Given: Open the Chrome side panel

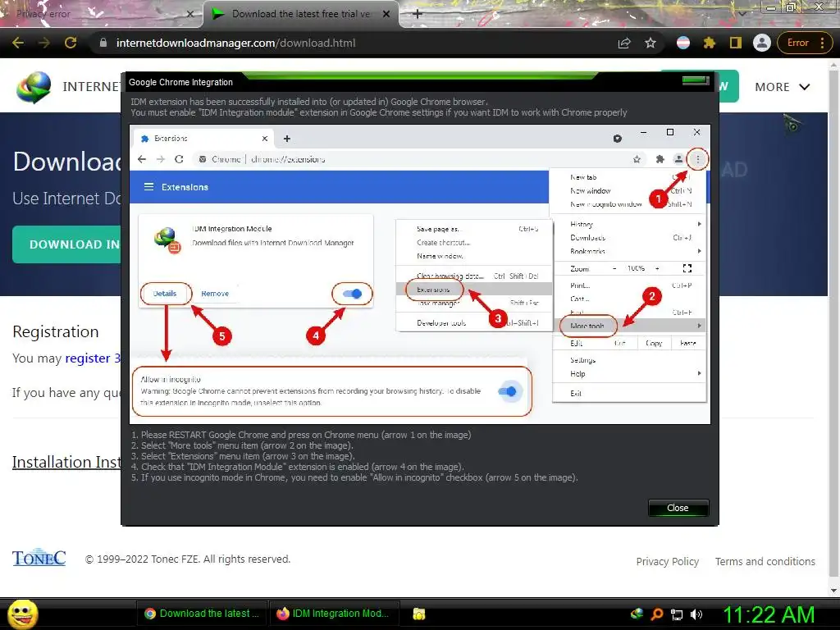Looking at the screenshot, I should (x=736, y=43).
